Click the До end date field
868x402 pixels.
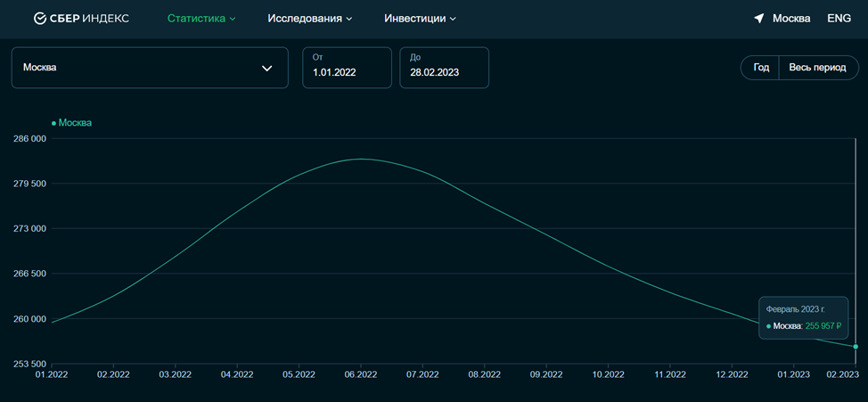tap(445, 68)
